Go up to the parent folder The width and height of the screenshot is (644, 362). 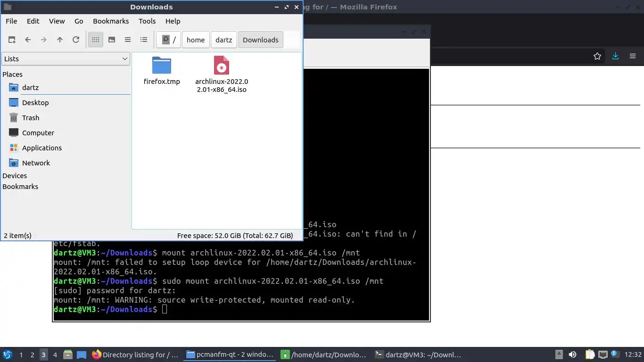(x=60, y=40)
